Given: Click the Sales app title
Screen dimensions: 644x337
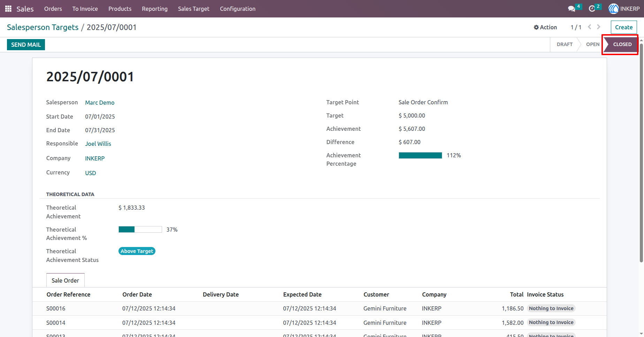Looking at the screenshot, I should [25, 9].
